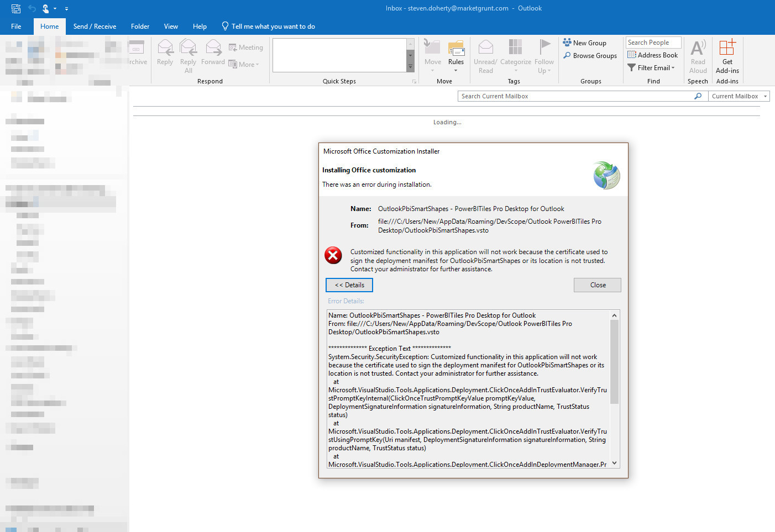Click into the Search People field
The width and height of the screenshot is (775, 532).
pos(653,43)
